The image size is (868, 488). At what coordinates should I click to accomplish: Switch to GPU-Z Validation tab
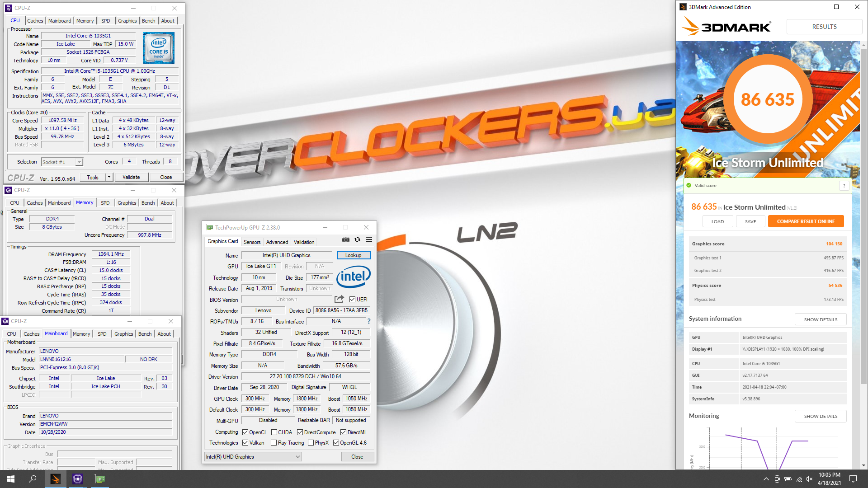pos(304,242)
